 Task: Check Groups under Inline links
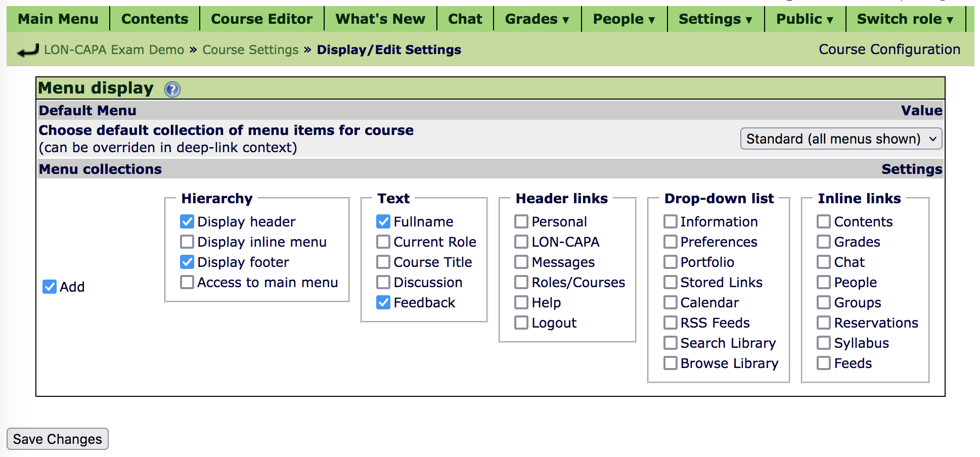[x=824, y=302]
